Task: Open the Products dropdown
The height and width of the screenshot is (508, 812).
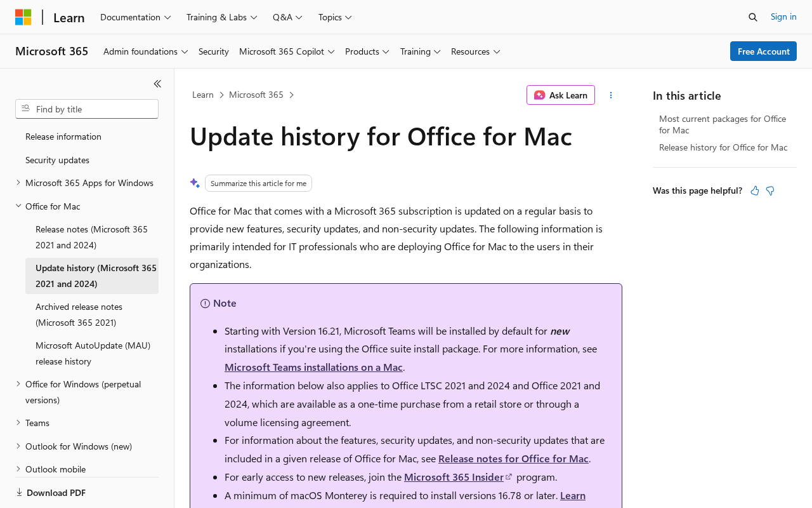Action: coord(367,51)
